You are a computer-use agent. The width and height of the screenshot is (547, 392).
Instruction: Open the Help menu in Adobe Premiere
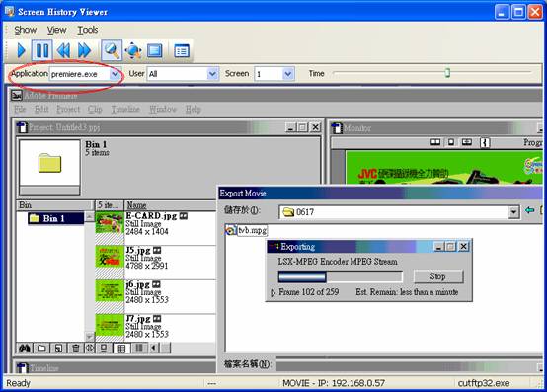[193, 110]
